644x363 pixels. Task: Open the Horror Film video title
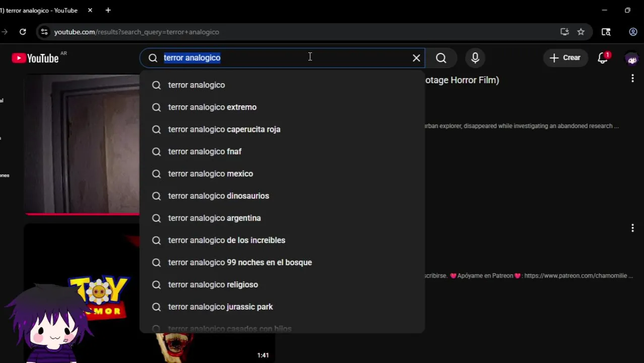462,80
